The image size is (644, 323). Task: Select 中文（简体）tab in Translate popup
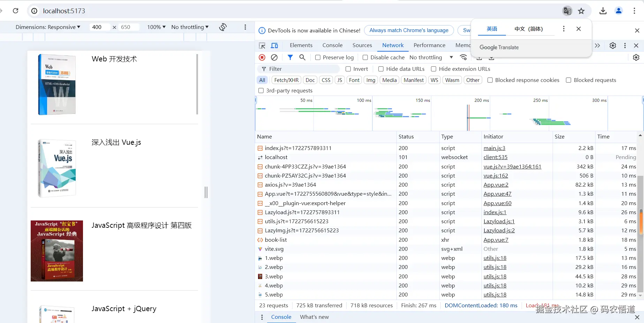click(x=529, y=29)
